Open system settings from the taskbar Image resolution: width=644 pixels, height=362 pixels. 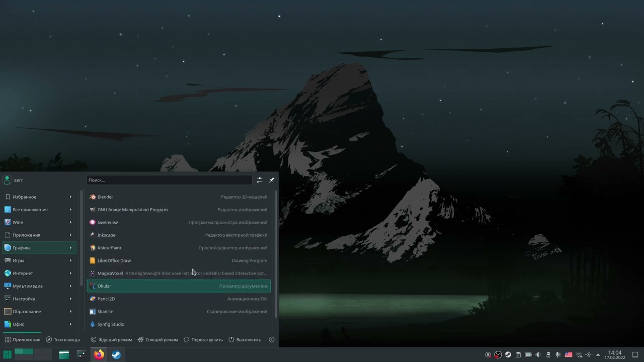point(82,354)
